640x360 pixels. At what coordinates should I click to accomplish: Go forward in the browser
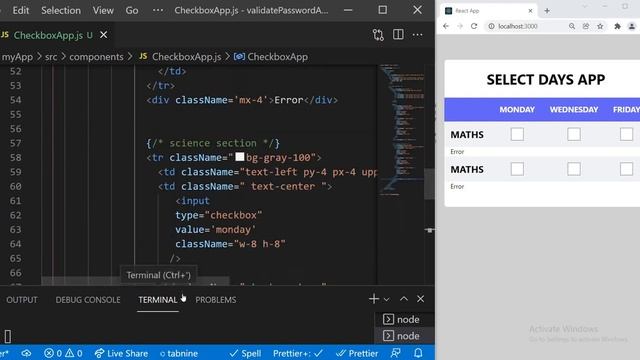coord(460,26)
